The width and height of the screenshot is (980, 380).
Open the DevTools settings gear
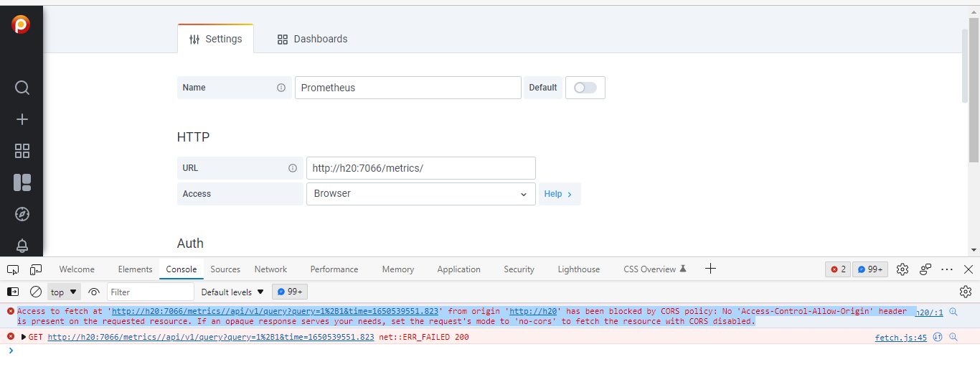point(903,269)
